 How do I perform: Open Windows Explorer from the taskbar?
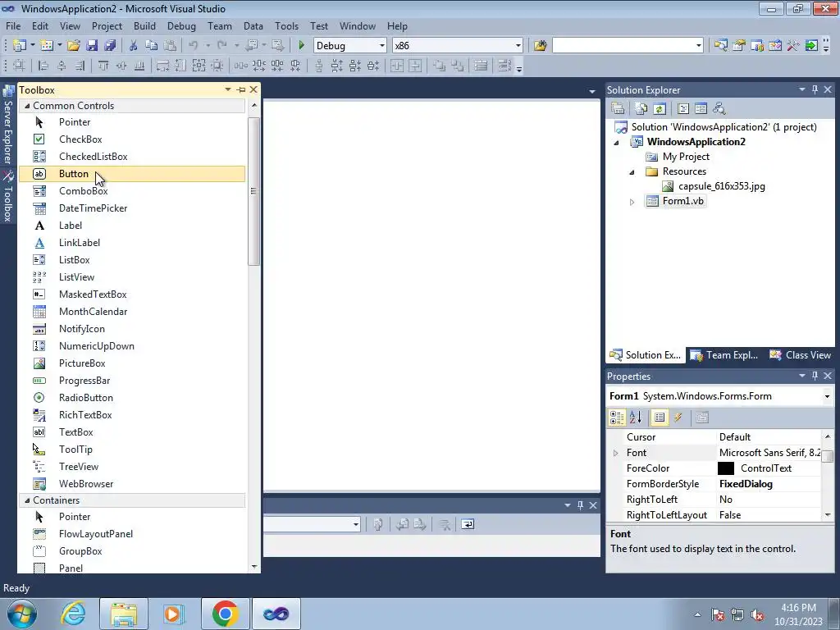[x=124, y=614]
